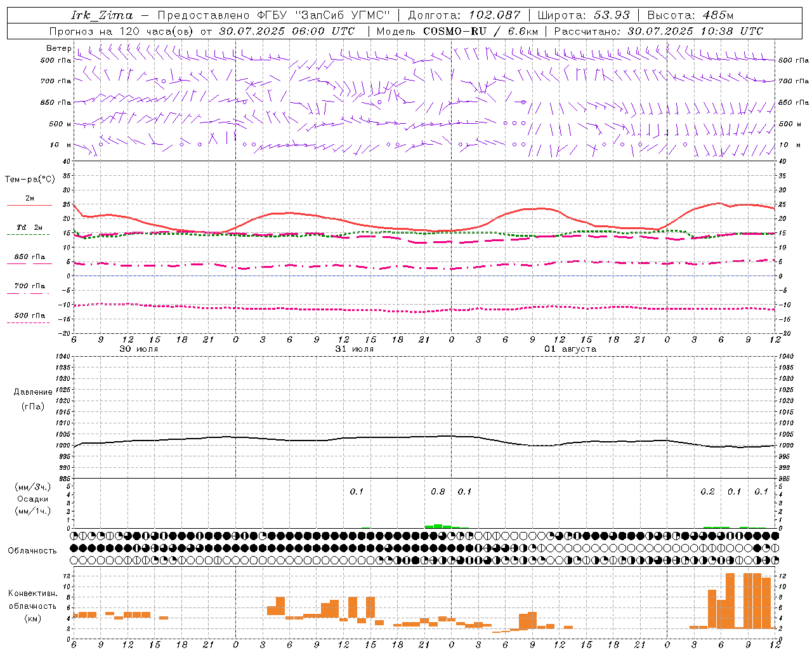This screenshot has height=650, width=812.
Task: Click the Давление panel label
Action: [33, 392]
